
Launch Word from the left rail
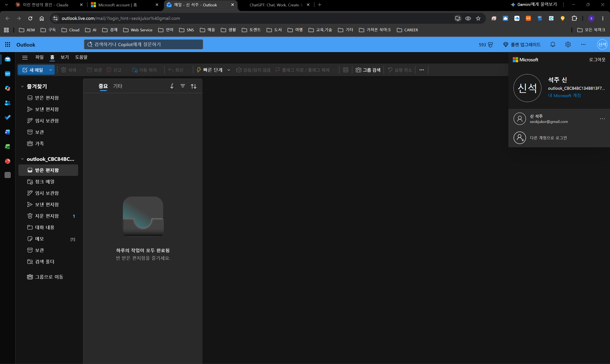(x=8, y=132)
